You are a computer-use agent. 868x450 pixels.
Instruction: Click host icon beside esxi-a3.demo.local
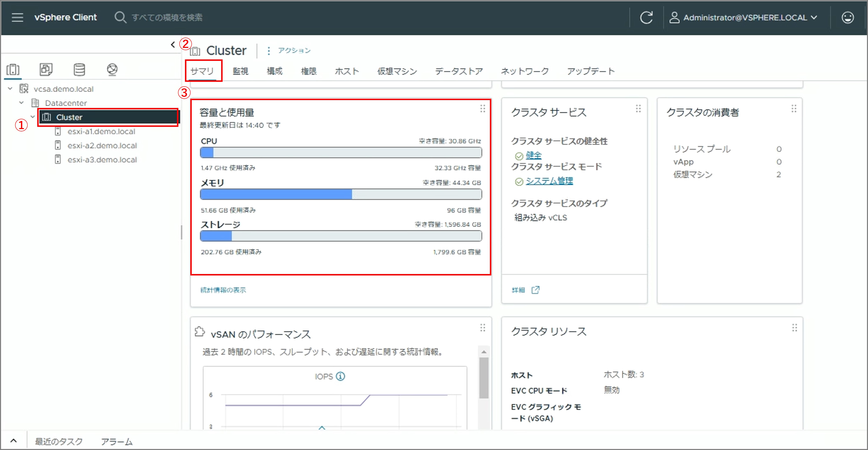click(x=58, y=160)
